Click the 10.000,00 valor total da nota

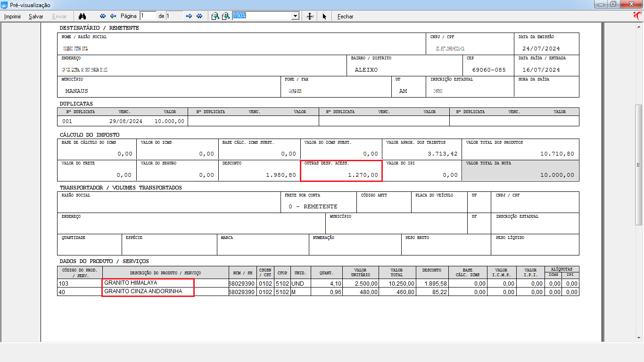click(557, 175)
